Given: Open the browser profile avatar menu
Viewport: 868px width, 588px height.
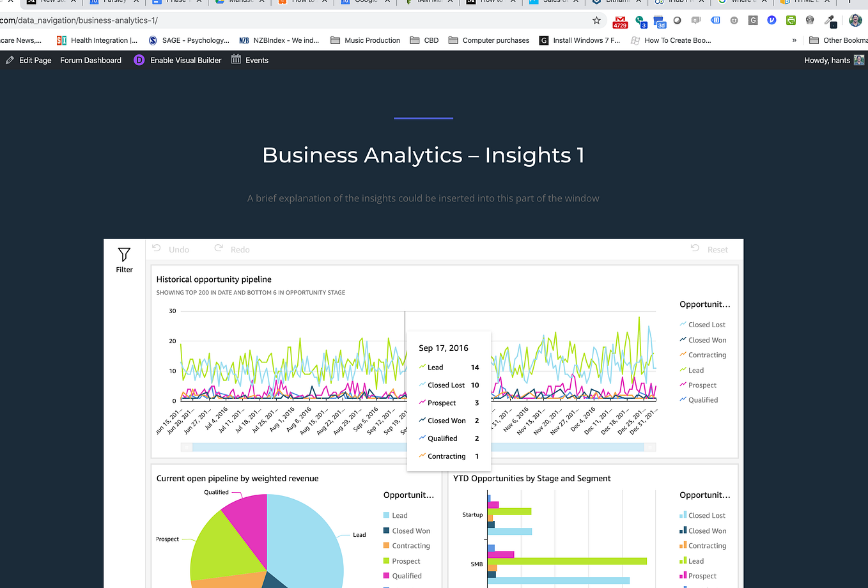Looking at the screenshot, I should tap(855, 20).
